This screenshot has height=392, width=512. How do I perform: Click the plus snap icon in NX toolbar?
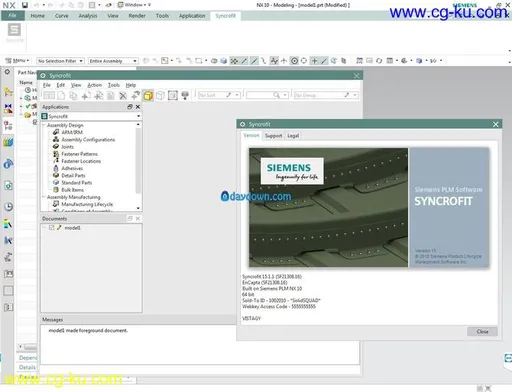(x=314, y=61)
